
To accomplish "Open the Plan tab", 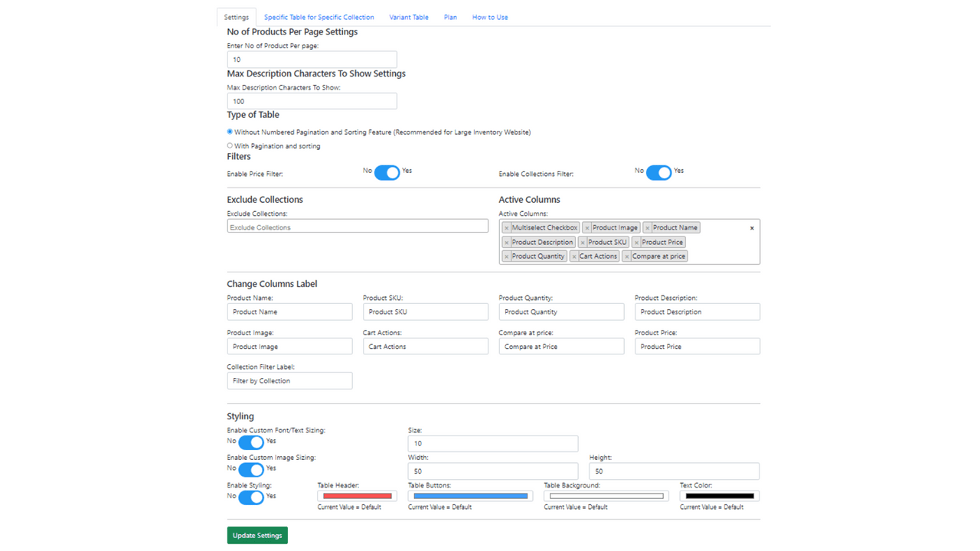I will pos(450,17).
